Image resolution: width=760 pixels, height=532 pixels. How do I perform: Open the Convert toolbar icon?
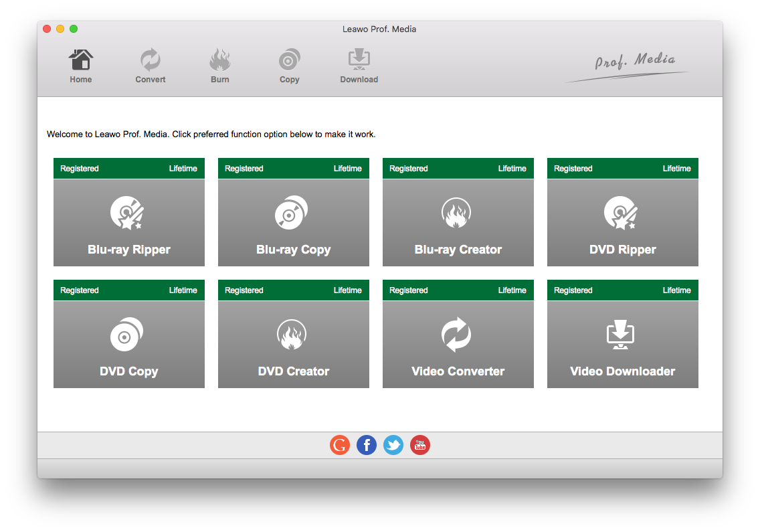[151, 60]
